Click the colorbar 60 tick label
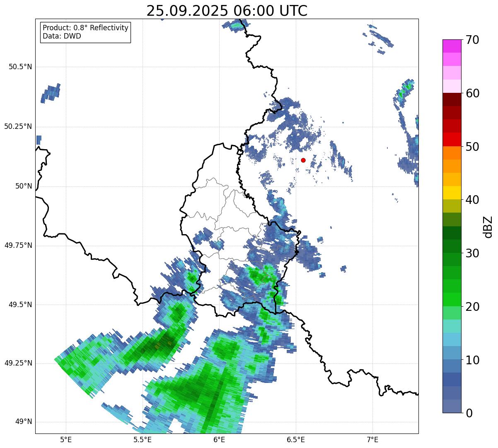The width and height of the screenshot is (498, 448). (472, 93)
